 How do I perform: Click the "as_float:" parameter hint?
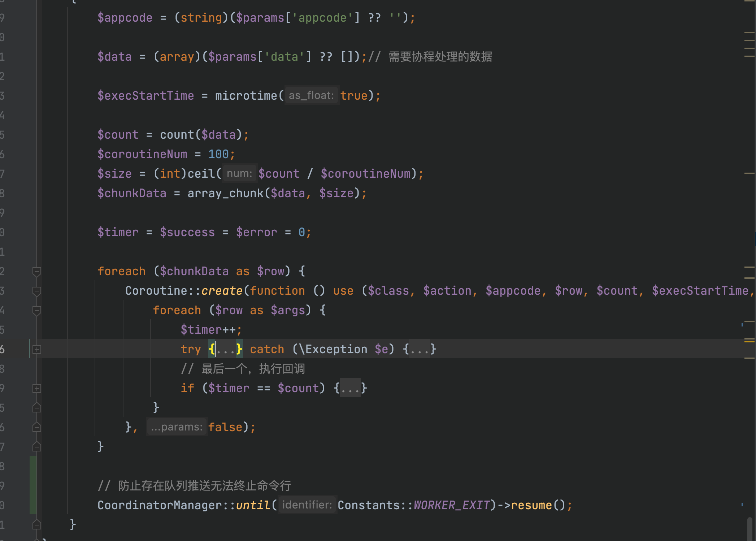(311, 95)
